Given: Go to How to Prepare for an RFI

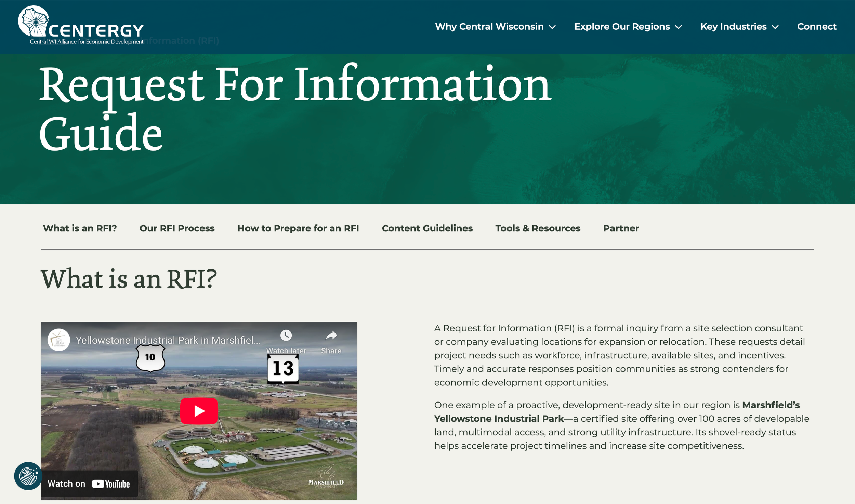Looking at the screenshot, I should [298, 228].
